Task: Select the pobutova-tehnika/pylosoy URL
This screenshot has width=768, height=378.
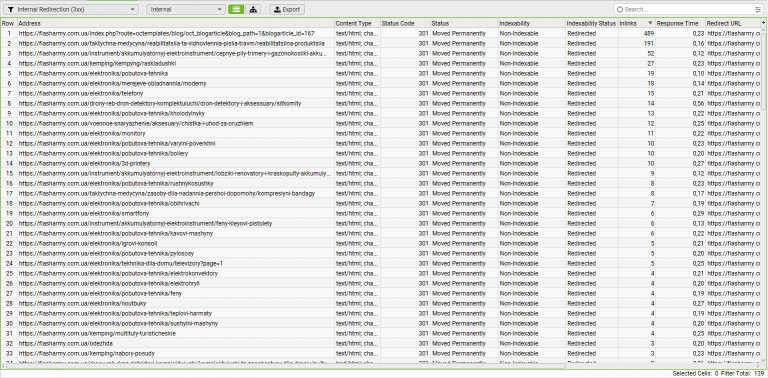Action: click(x=106, y=253)
